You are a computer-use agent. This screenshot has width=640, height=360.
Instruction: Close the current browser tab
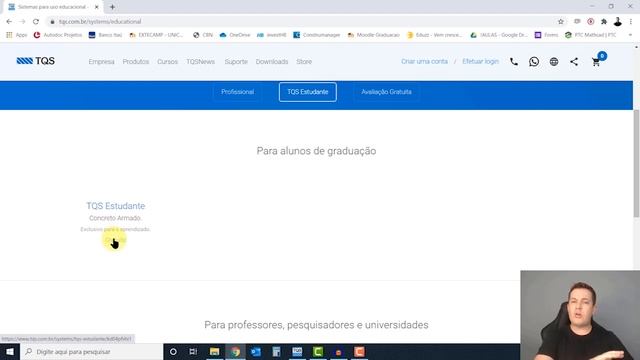coord(97,7)
